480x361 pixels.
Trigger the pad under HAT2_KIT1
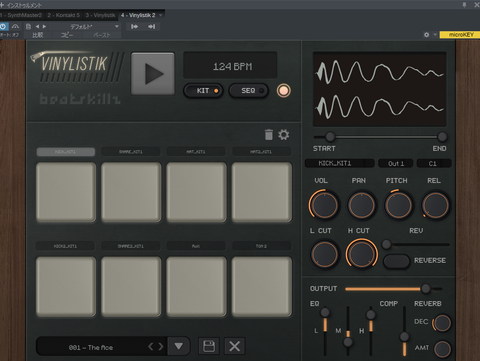[262, 192]
